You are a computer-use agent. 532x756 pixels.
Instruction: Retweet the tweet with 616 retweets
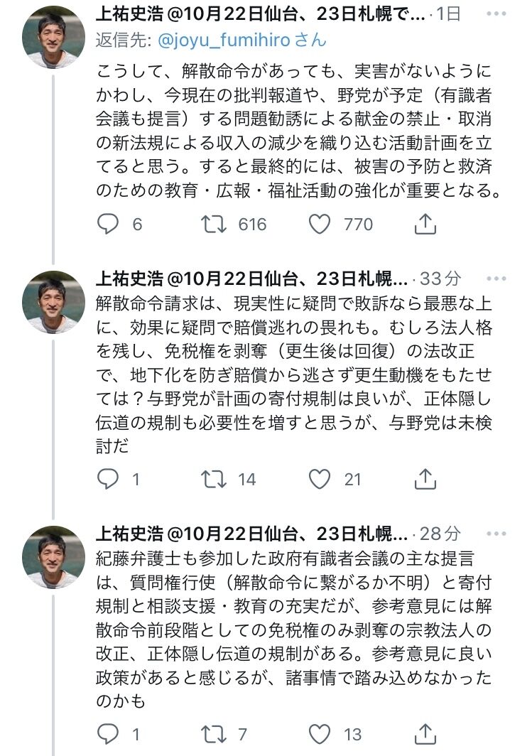211,225
